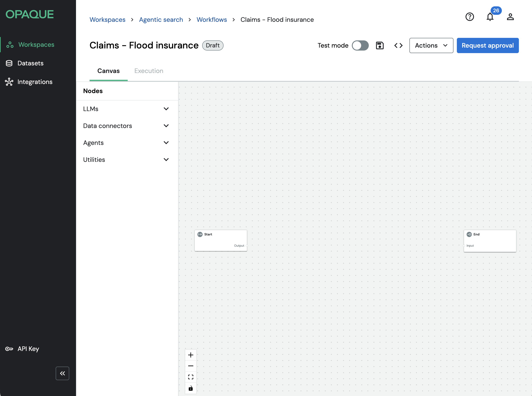Click the Request approval button

point(487,45)
